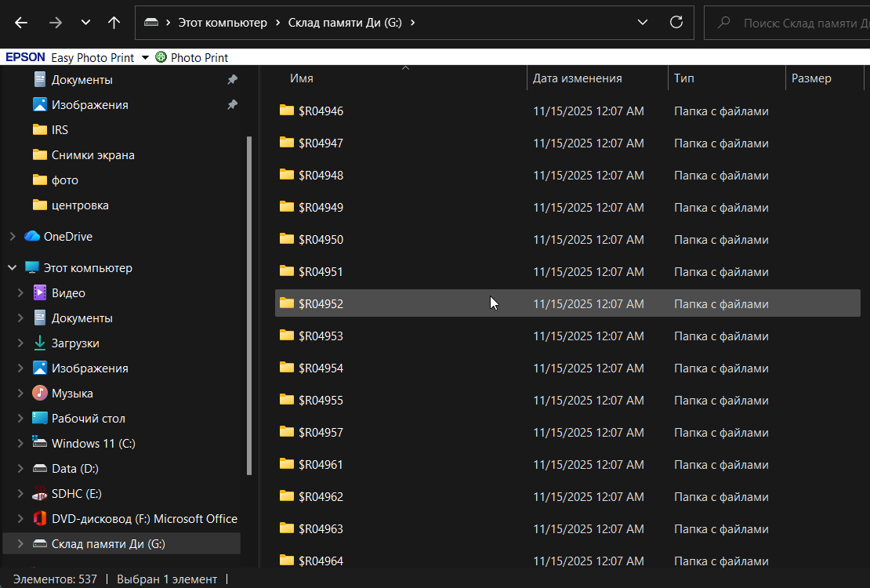
Task: Focus the 'Поиск: Склад памяти' search field
Action: pyautogui.click(x=787, y=23)
